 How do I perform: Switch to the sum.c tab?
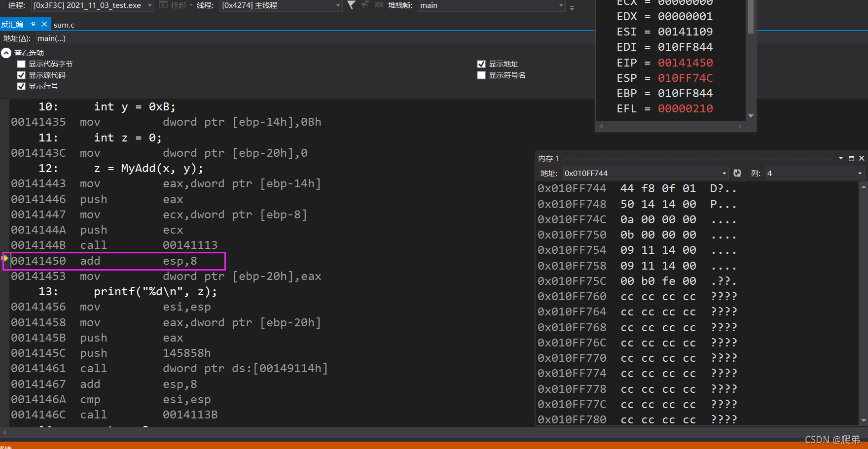[64, 25]
